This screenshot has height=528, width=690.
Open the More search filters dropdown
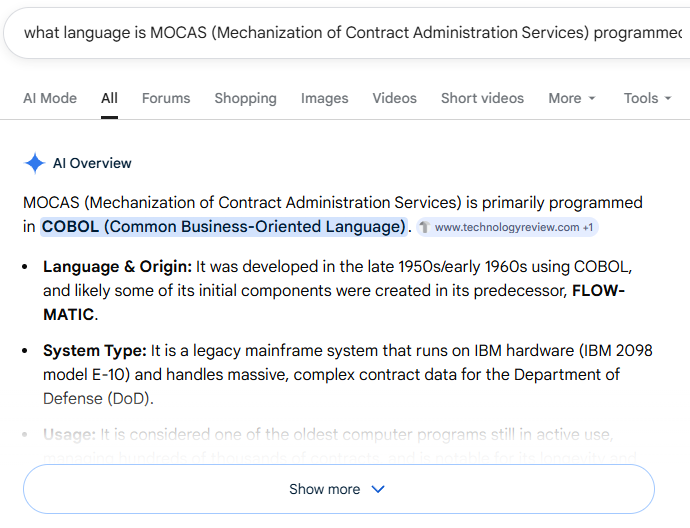571,98
